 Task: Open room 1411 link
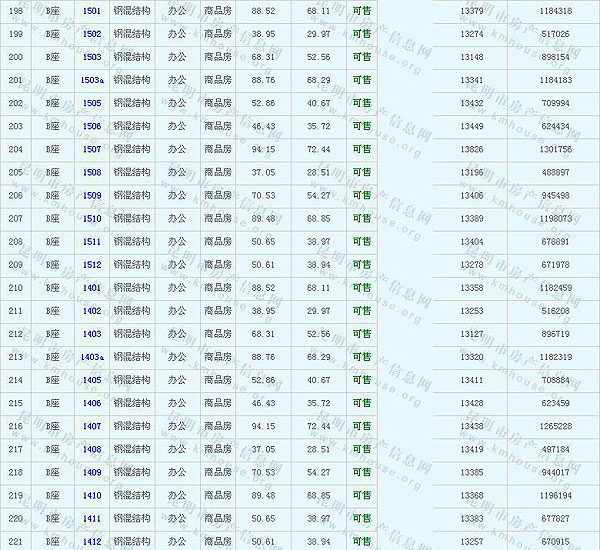pos(92,519)
